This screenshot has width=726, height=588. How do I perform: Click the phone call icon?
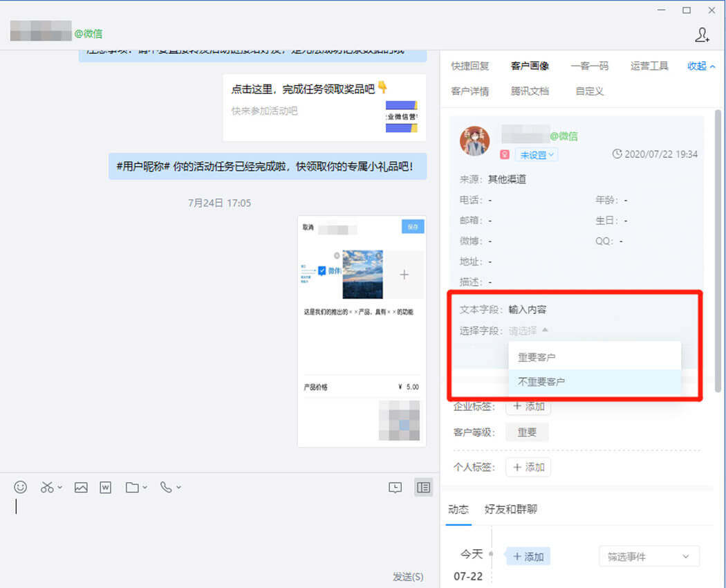[x=166, y=487]
